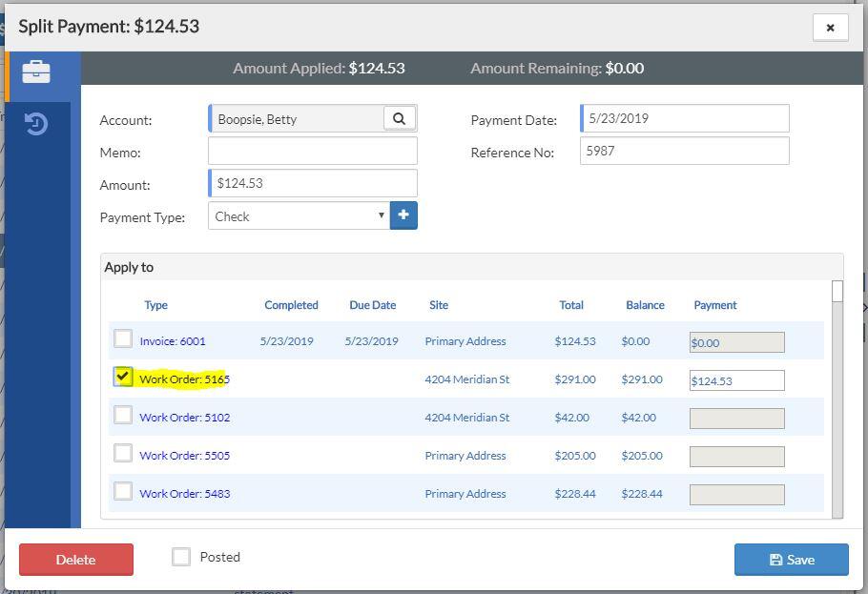Close the Split Payment dialog

[x=830, y=28]
